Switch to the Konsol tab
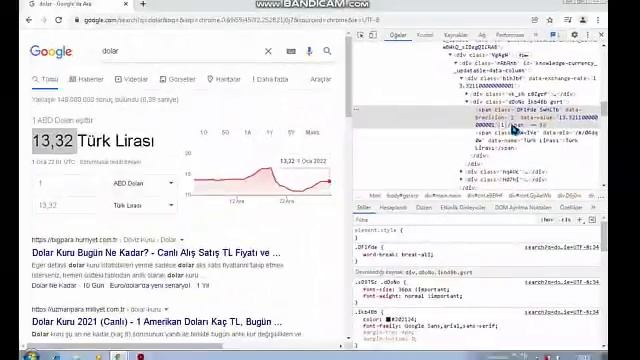The height and width of the screenshot is (360, 640). coord(425,35)
